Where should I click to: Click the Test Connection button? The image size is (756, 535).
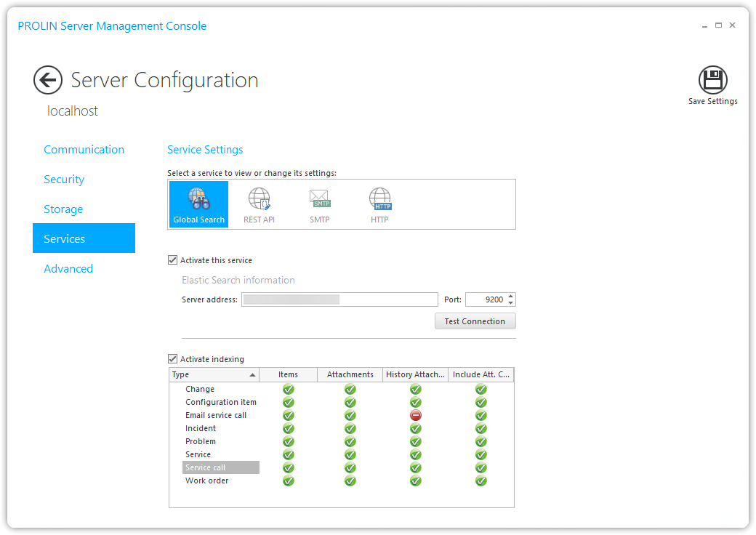pyautogui.click(x=475, y=321)
